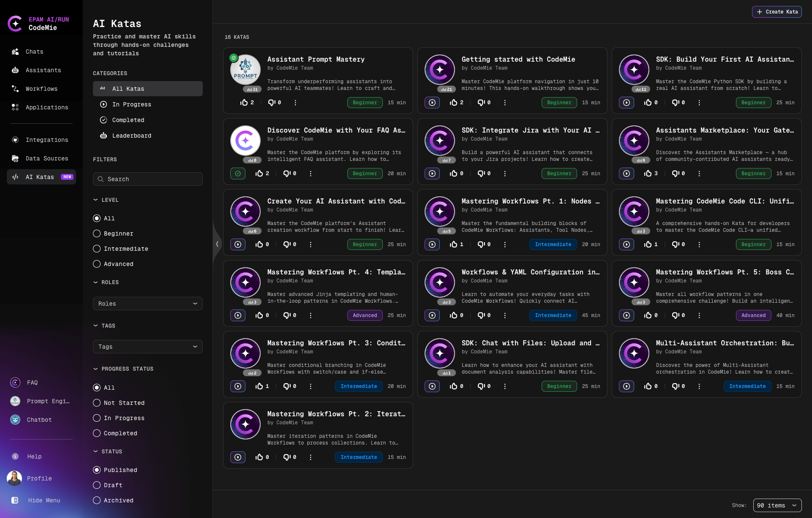The height and width of the screenshot is (518, 812).
Task: Choose Not Started progress status
Action: click(x=97, y=403)
